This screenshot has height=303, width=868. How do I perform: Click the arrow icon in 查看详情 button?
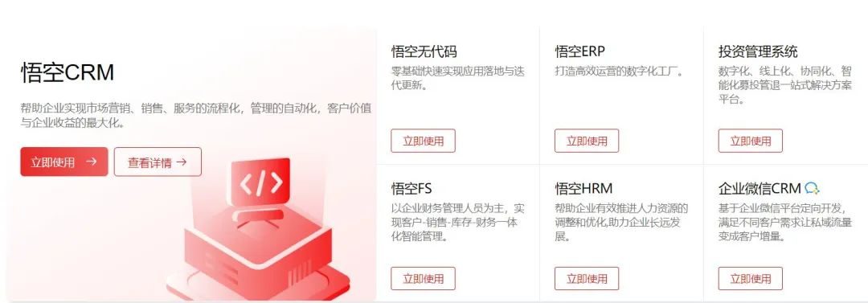[x=181, y=162]
